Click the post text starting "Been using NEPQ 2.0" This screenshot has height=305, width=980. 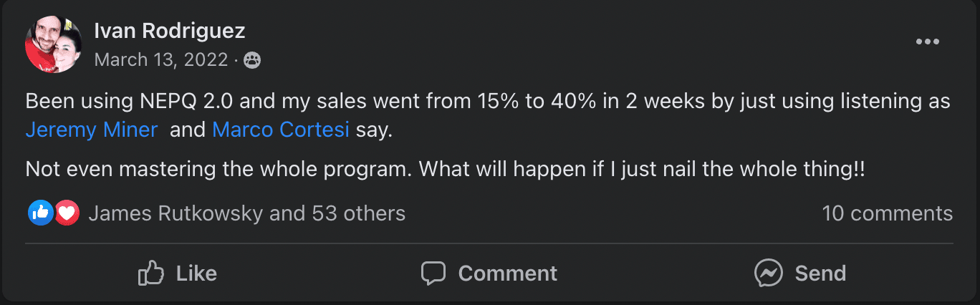(487, 101)
